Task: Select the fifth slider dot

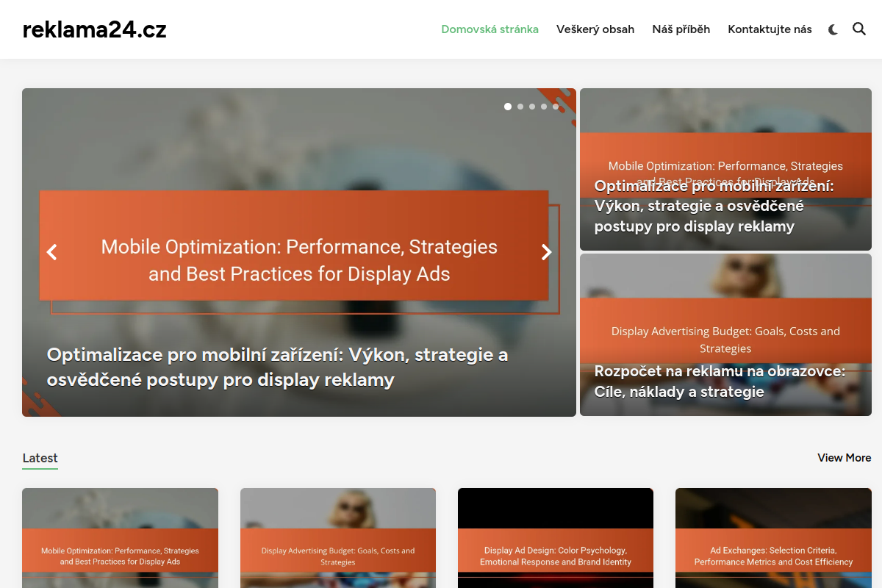Action: [556, 107]
